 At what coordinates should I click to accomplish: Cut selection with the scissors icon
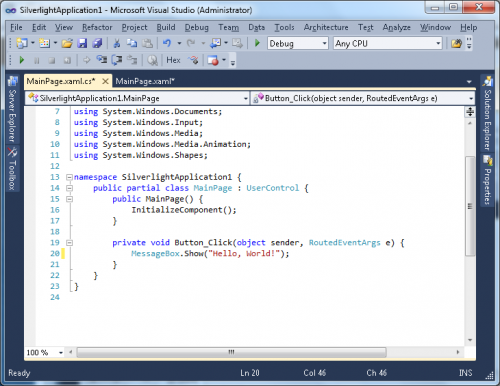click(x=117, y=43)
